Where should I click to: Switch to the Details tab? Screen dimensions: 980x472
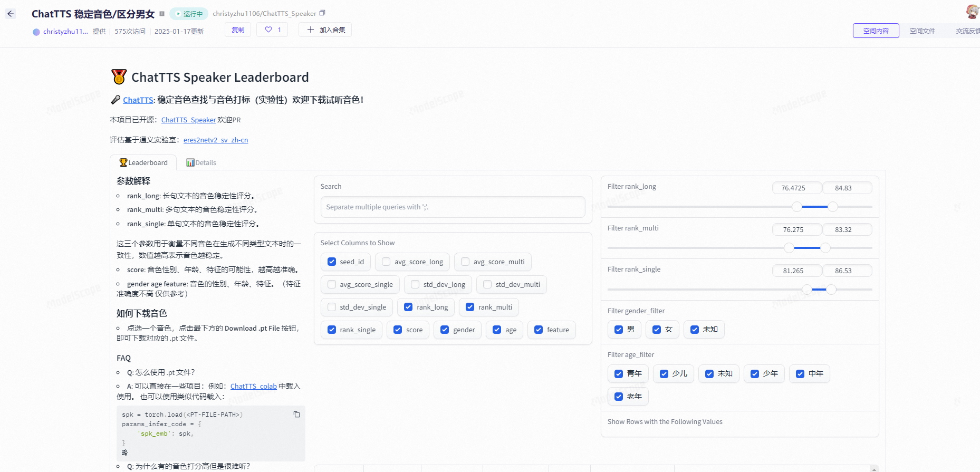(x=201, y=162)
